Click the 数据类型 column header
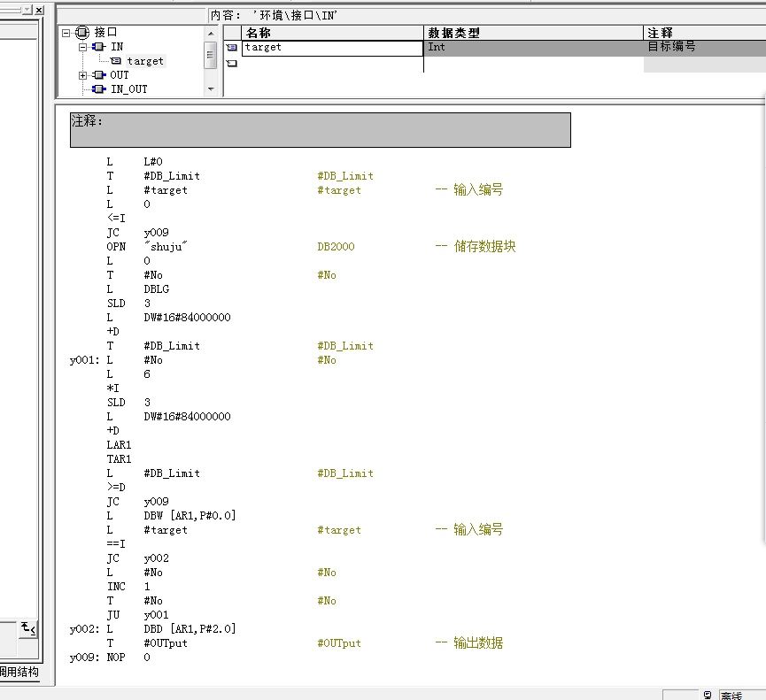This screenshot has width=766, height=700. 533,33
